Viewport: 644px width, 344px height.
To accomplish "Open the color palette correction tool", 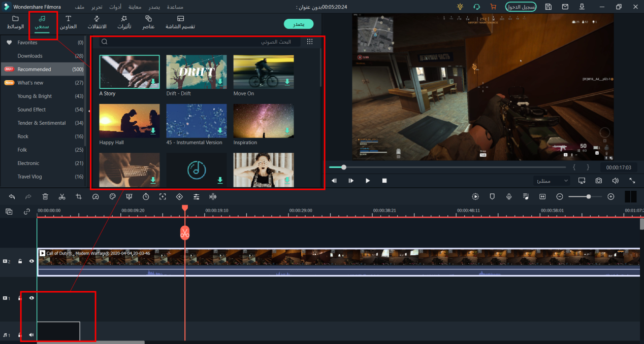I will click(113, 196).
